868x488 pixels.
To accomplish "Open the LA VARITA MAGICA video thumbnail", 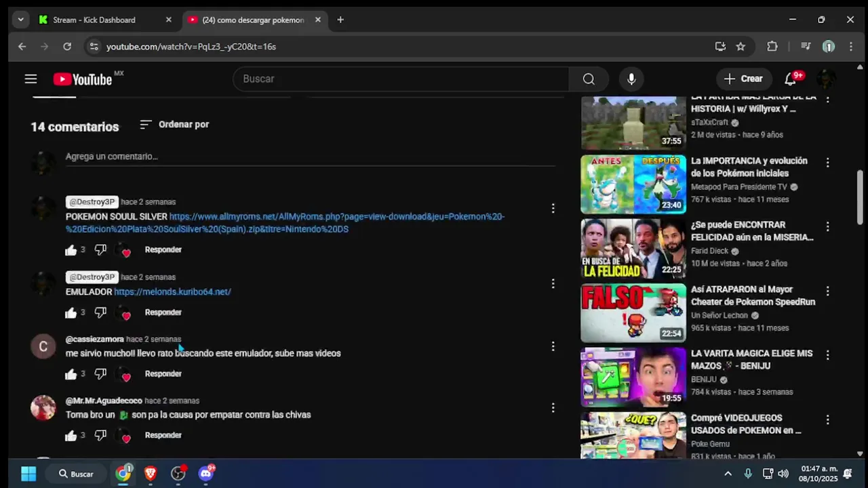I will coord(633,377).
